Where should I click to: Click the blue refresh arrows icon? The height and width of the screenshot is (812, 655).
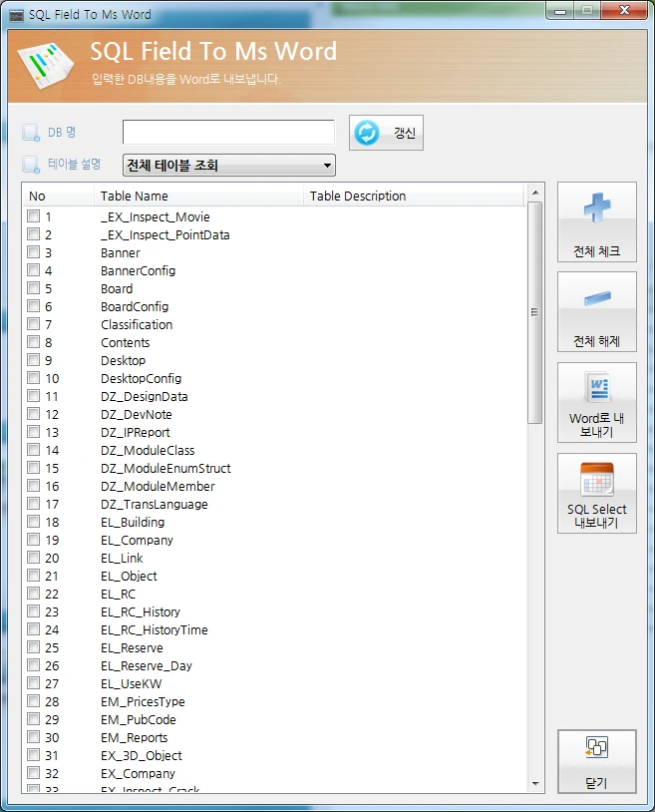[x=367, y=133]
